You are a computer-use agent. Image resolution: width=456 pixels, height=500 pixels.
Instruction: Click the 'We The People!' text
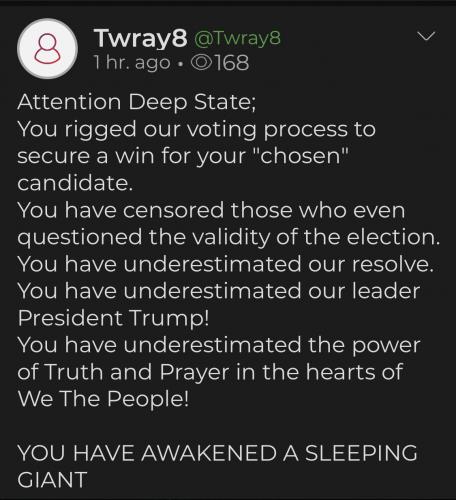103,399
